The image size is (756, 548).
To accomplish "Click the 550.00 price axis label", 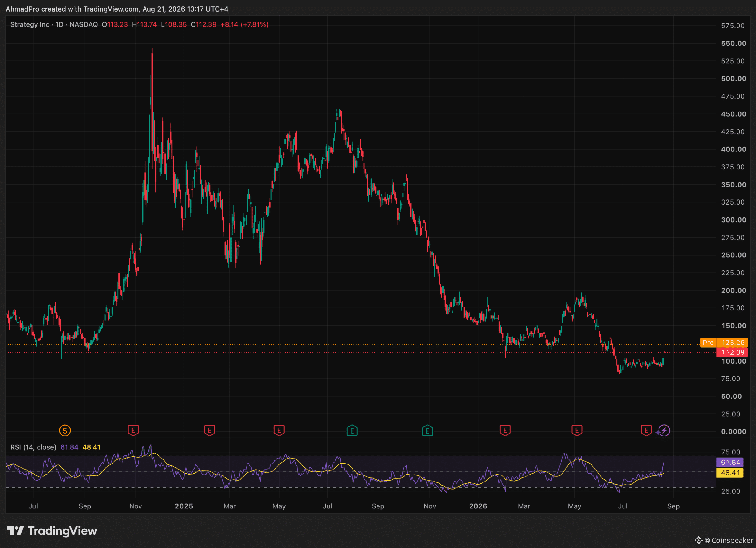I will coord(734,43).
